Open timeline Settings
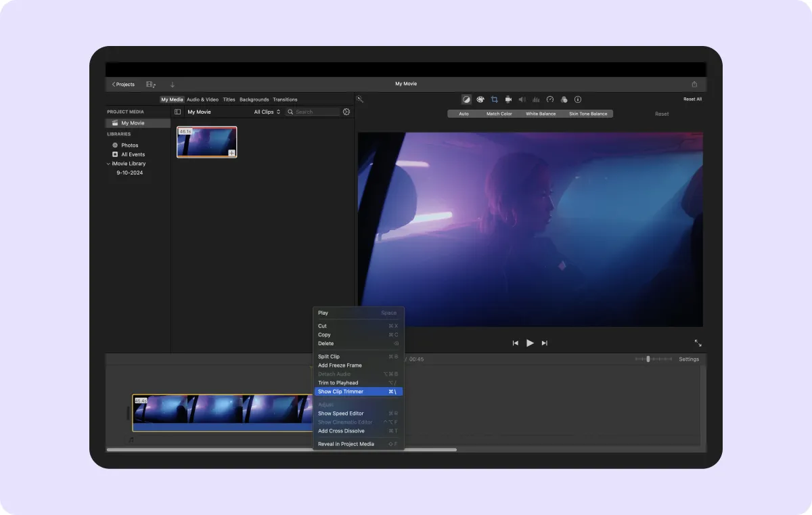This screenshot has height=515, width=812. pos(689,359)
